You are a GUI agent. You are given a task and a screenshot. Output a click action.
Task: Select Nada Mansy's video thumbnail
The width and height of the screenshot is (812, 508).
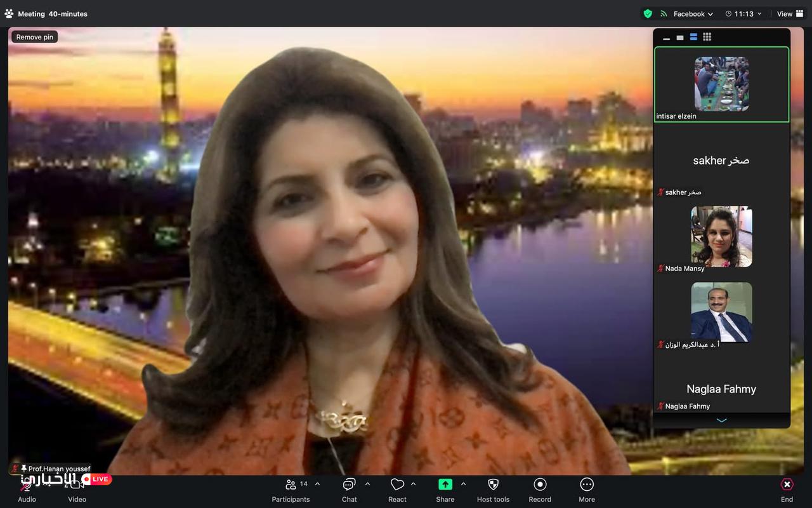point(721,236)
